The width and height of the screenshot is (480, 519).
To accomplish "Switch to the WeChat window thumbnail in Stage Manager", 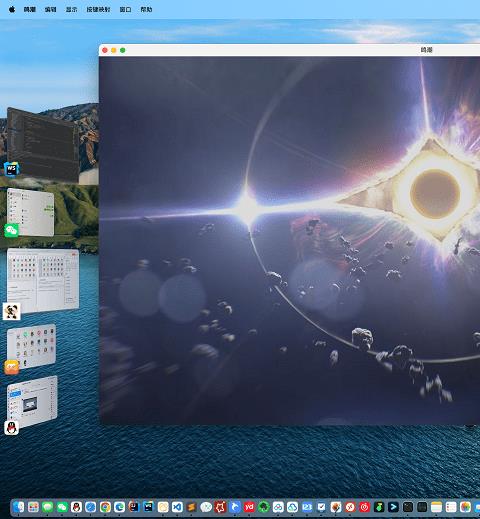I will point(31,212).
